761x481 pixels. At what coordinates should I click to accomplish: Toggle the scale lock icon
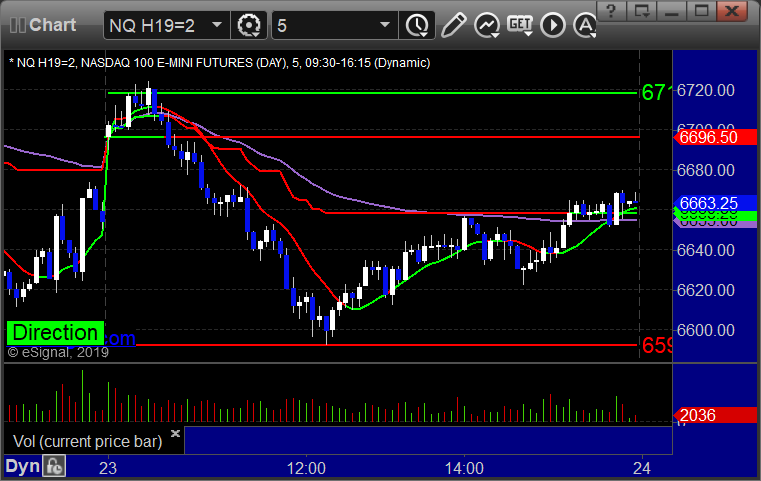point(54,466)
